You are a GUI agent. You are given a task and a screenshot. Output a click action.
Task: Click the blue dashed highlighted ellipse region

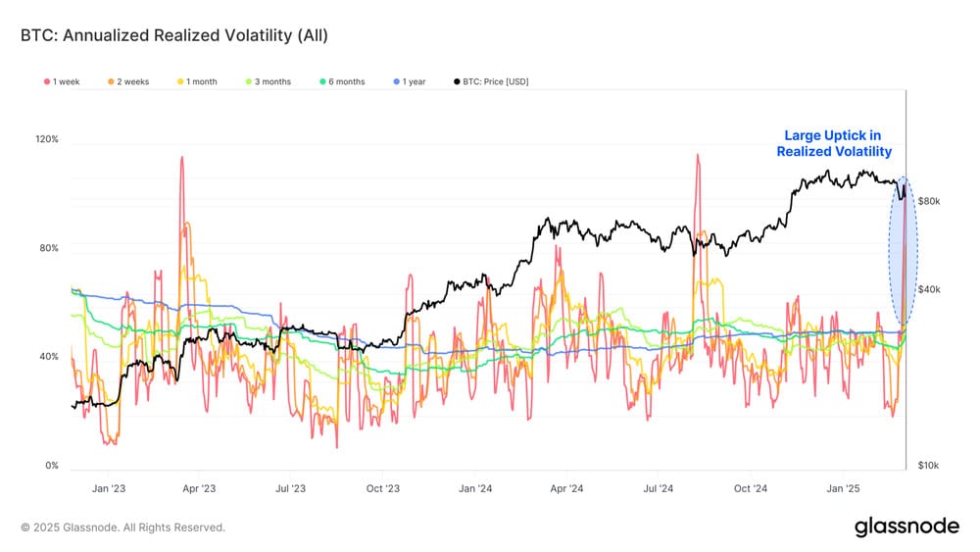[904, 251]
